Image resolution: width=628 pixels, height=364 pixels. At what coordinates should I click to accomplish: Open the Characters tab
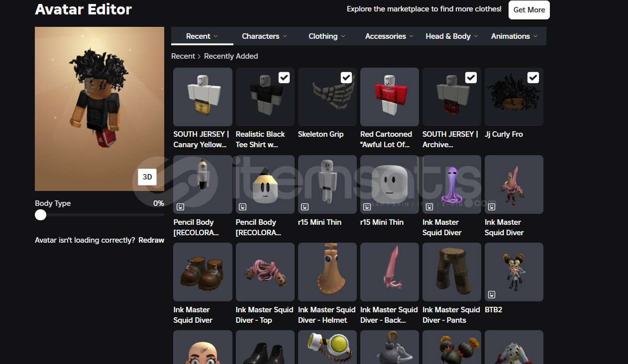pos(264,36)
